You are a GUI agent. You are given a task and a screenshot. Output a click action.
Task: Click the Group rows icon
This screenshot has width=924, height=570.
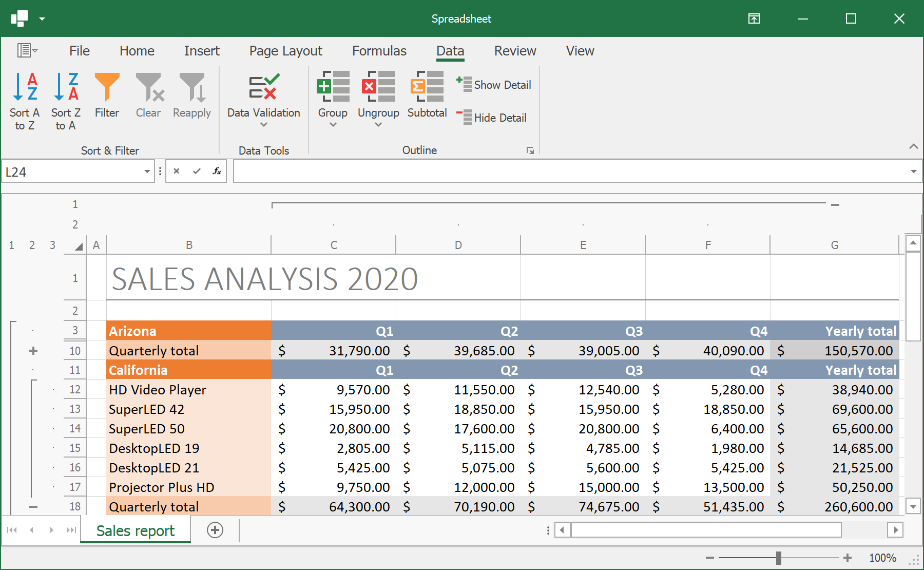333,86
